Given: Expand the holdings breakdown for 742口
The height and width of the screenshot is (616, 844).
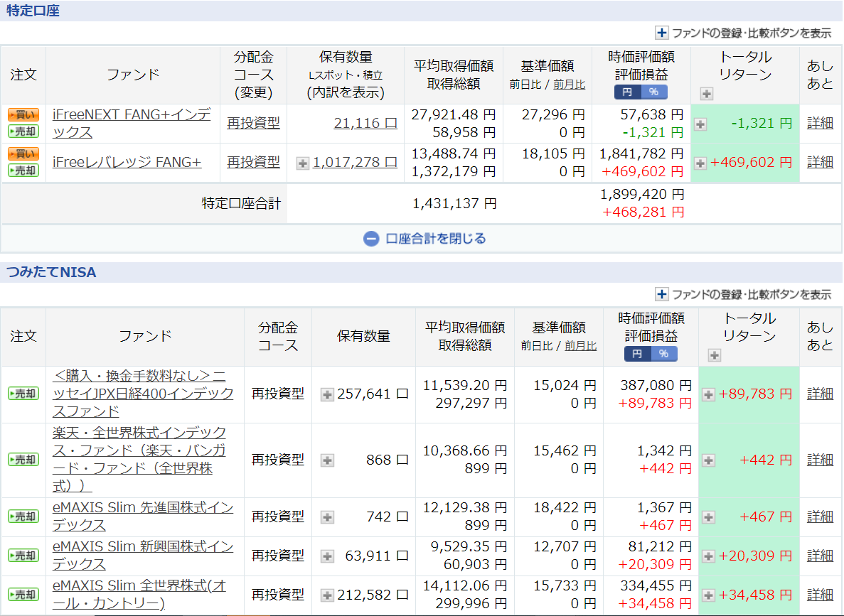Looking at the screenshot, I should click(x=327, y=517).
